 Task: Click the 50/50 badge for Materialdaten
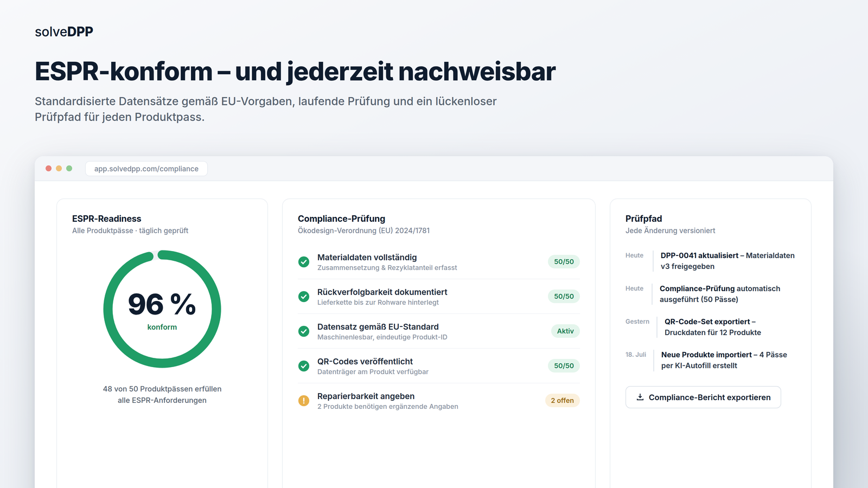tap(564, 262)
